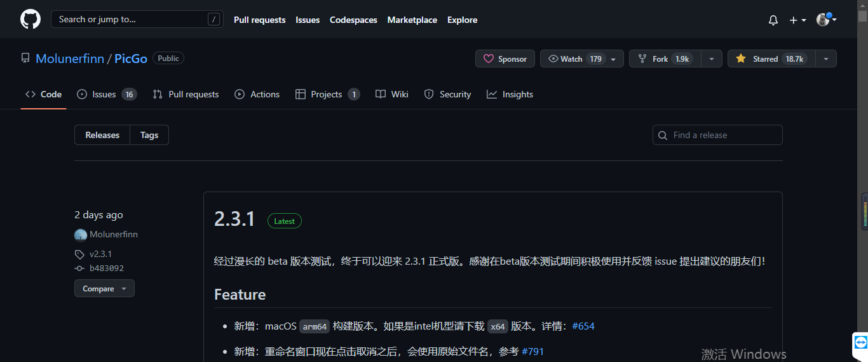
Task: Open Marketplace in top navigation
Action: pyautogui.click(x=412, y=20)
